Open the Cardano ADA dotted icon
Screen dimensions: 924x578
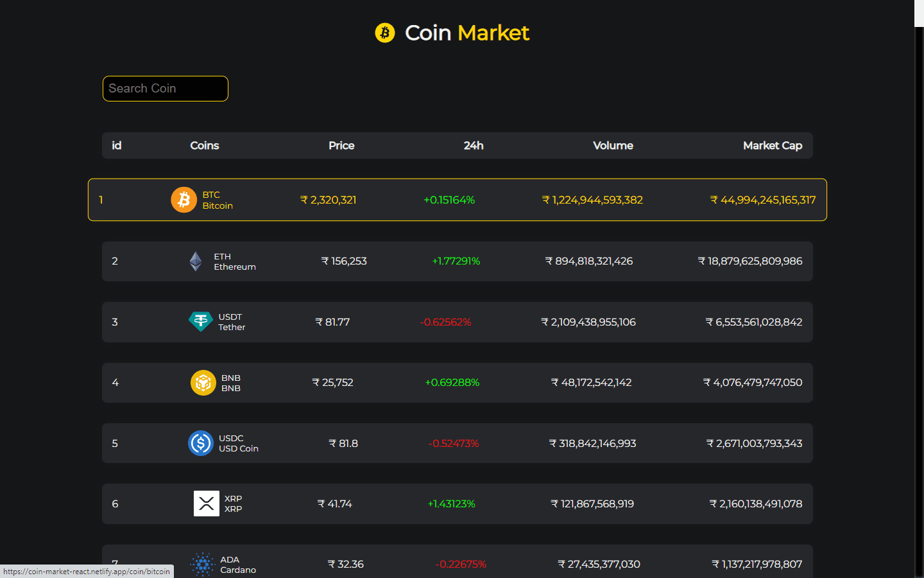click(x=203, y=565)
